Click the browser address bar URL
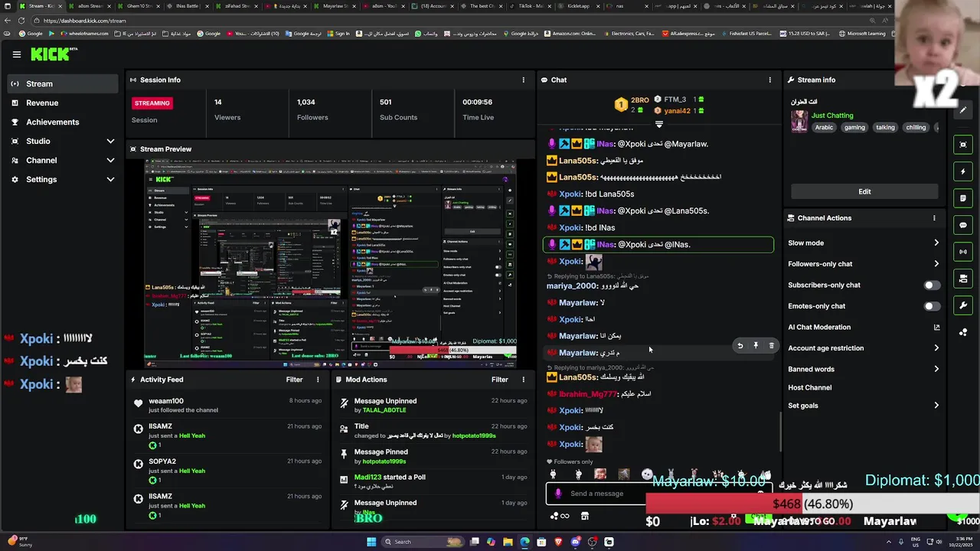The height and width of the screenshot is (551, 980). [85, 21]
